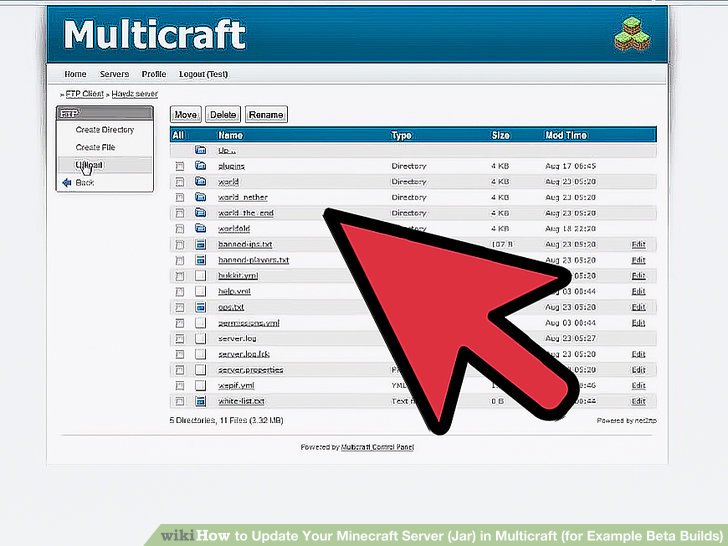This screenshot has height=546, width=728.
Task: Check the bukkit.yml checkbox
Action: [x=180, y=276]
